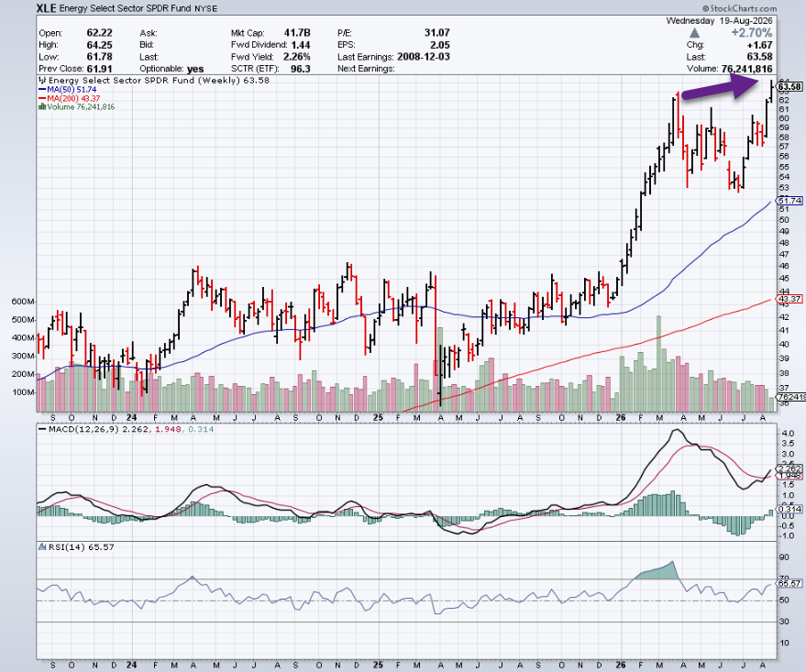This screenshot has width=806, height=672.
Task: Click the StockCharts.com copyright text
Action: [x=740, y=8]
